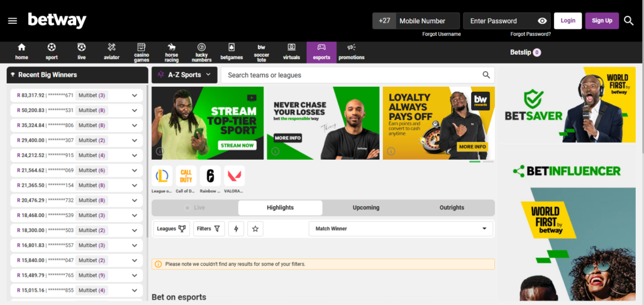Click the info icon on Loyalty banner

pyautogui.click(x=391, y=152)
